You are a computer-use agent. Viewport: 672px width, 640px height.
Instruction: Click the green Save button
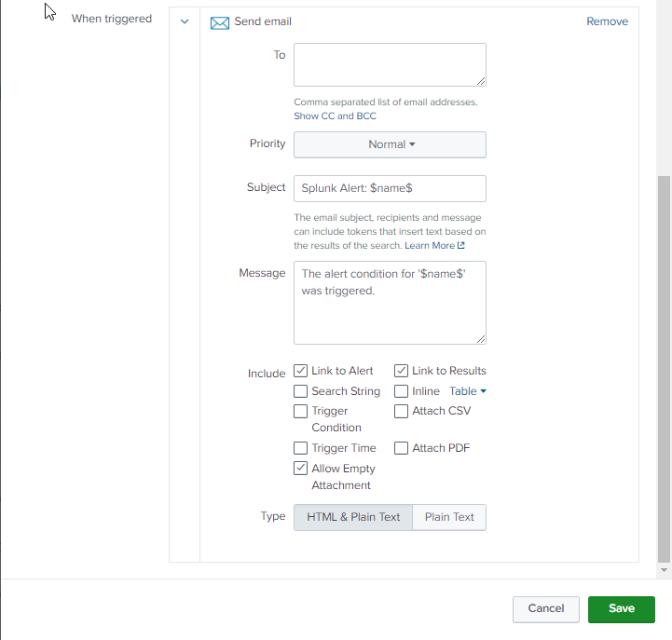tap(621, 608)
